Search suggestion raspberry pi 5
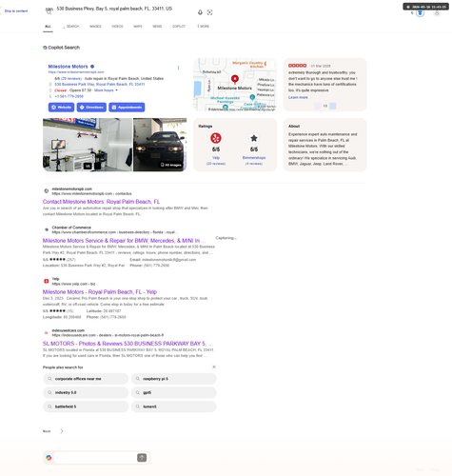The height and width of the screenshot is (476, 452). (x=174, y=379)
